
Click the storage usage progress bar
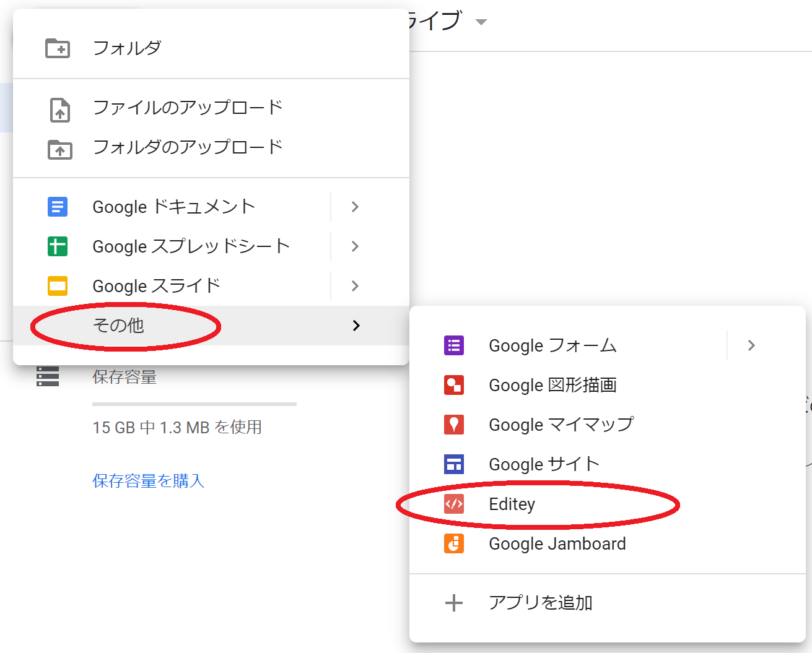tap(194, 404)
